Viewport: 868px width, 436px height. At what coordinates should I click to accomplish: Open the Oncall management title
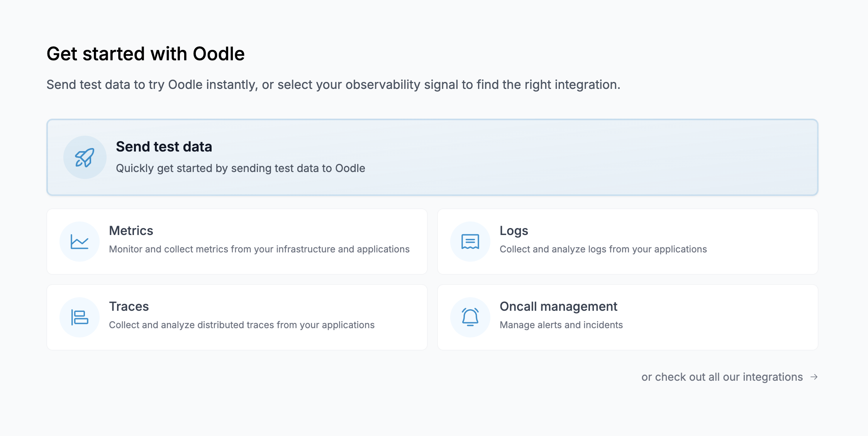pos(558,307)
